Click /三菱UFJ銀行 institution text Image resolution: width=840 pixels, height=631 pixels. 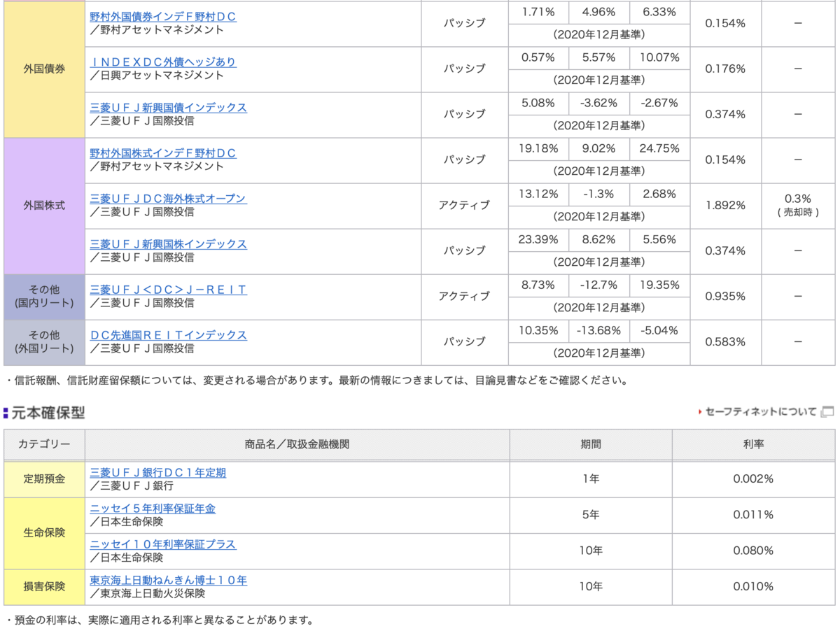coord(132,485)
